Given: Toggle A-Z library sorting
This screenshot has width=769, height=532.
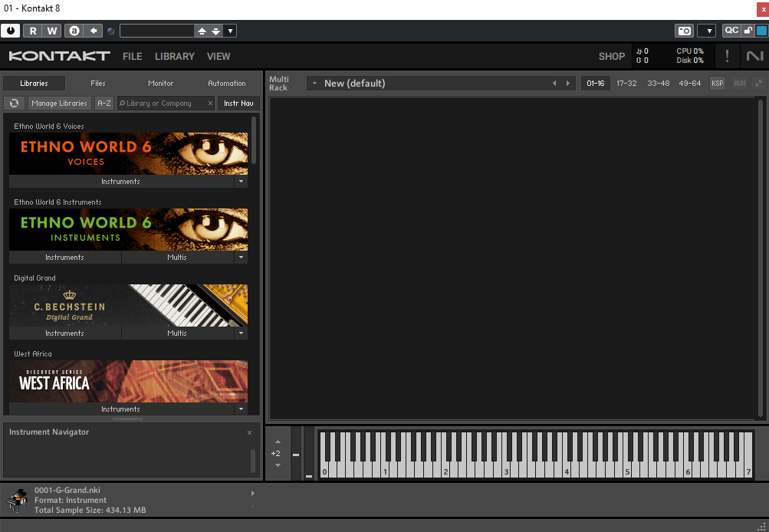Looking at the screenshot, I should coord(104,103).
